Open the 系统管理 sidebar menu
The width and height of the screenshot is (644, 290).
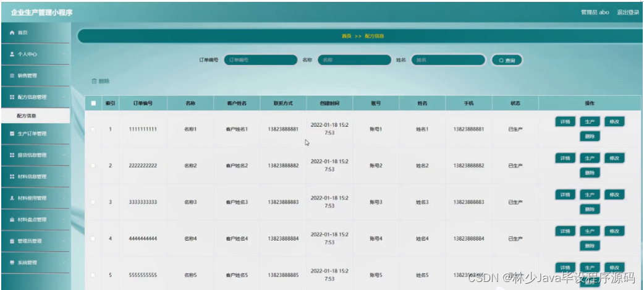point(35,262)
